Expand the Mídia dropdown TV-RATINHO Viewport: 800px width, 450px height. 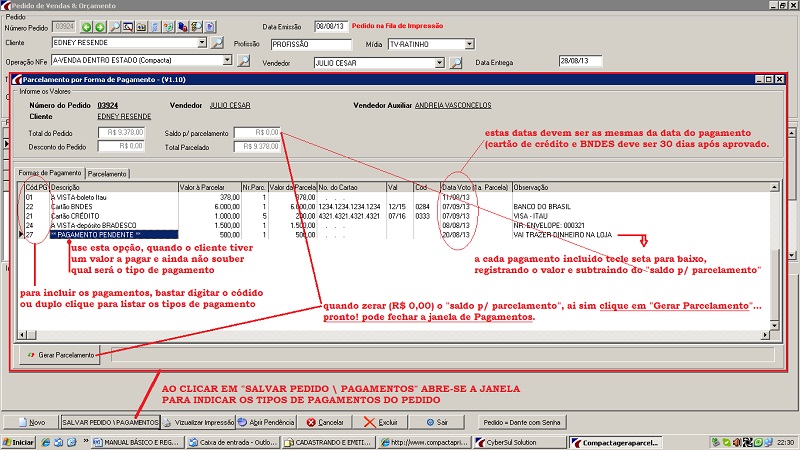[469, 44]
